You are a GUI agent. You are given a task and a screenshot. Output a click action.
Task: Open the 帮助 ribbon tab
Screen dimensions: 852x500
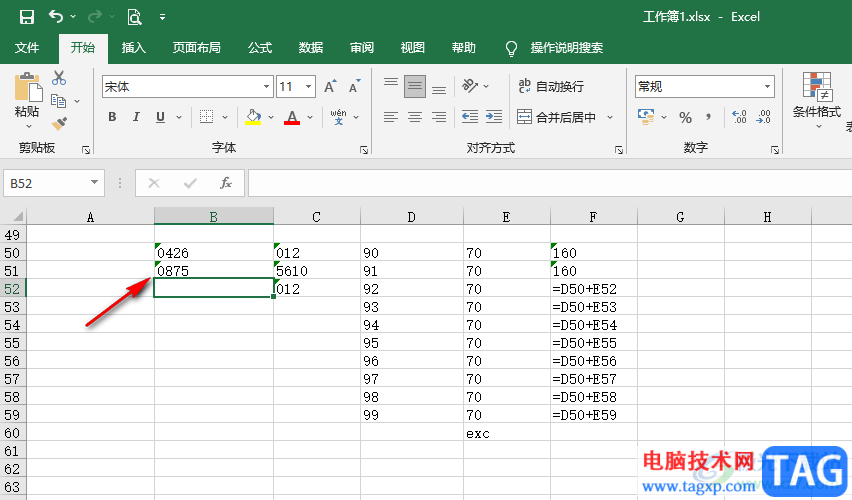point(463,48)
